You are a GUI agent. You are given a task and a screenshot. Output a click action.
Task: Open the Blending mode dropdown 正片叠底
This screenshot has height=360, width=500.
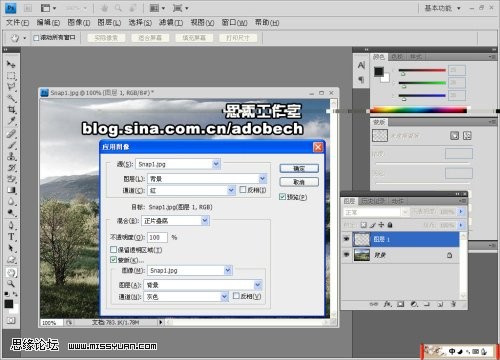point(175,221)
